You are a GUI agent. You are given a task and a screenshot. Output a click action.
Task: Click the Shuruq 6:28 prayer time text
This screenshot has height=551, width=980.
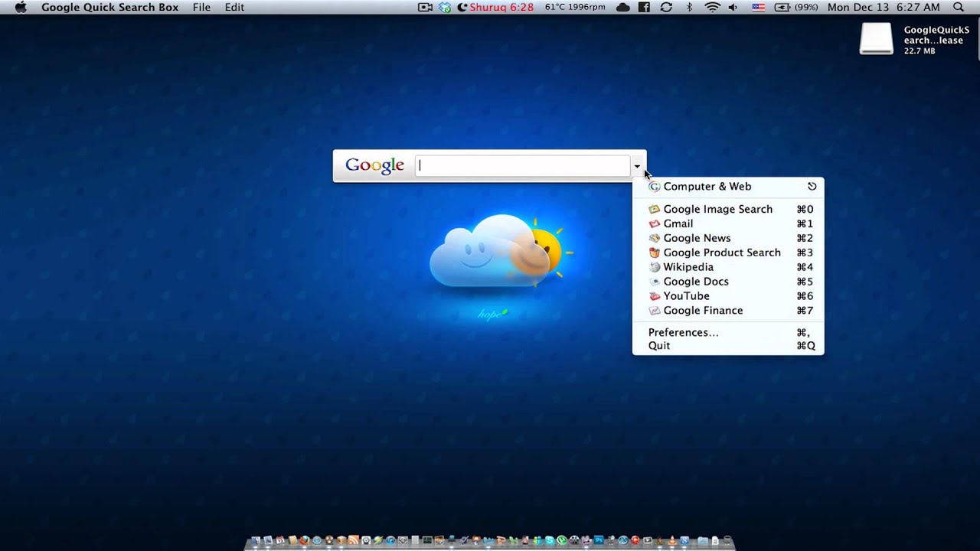501,7
